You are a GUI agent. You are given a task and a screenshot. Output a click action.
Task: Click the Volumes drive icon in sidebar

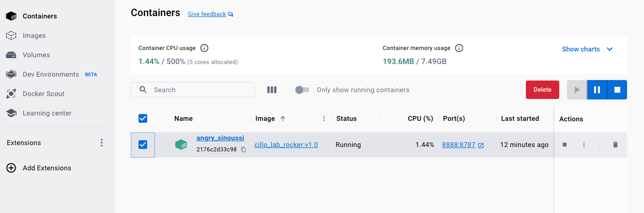tap(11, 55)
